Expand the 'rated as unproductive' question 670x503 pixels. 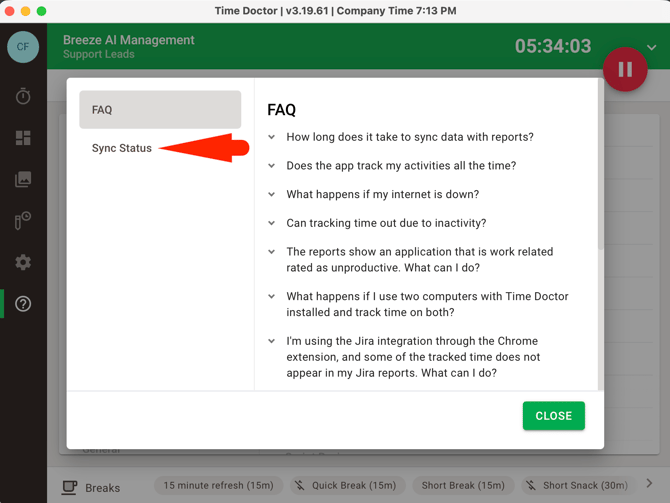pyautogui.click(x=411, y=259)
